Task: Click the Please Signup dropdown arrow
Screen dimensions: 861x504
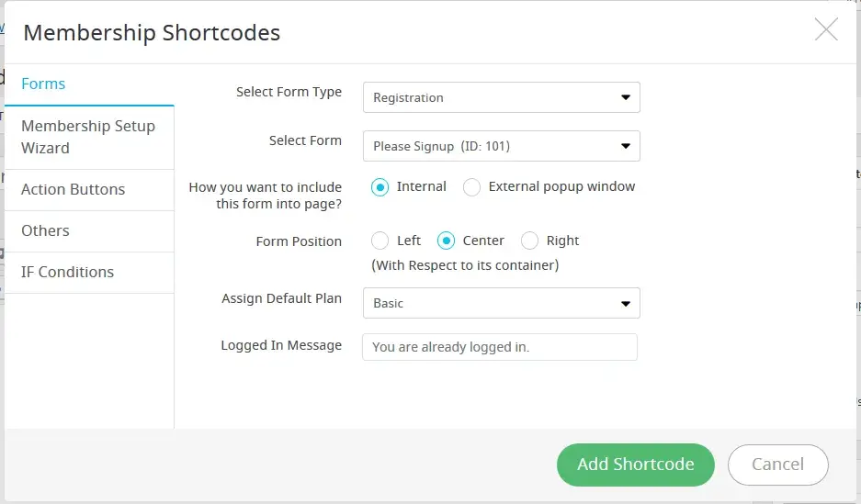Action: tap(626, 146)
